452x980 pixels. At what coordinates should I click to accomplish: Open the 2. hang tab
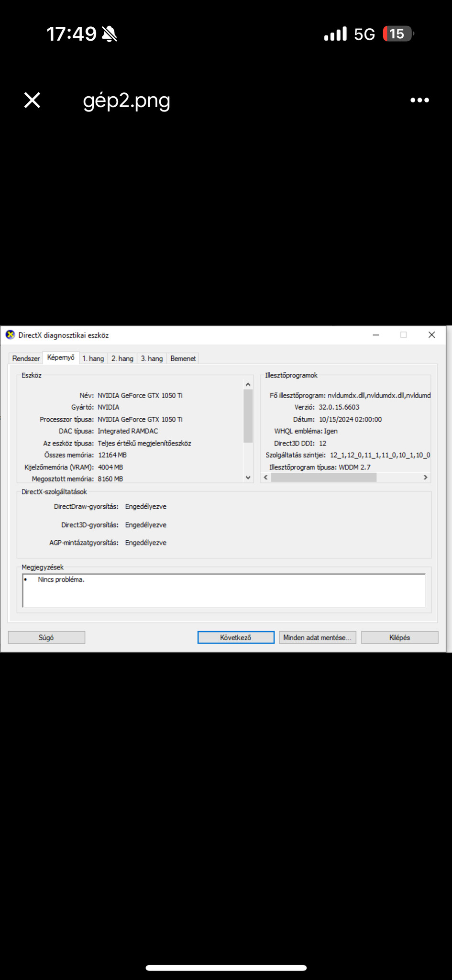click(122, 358)
